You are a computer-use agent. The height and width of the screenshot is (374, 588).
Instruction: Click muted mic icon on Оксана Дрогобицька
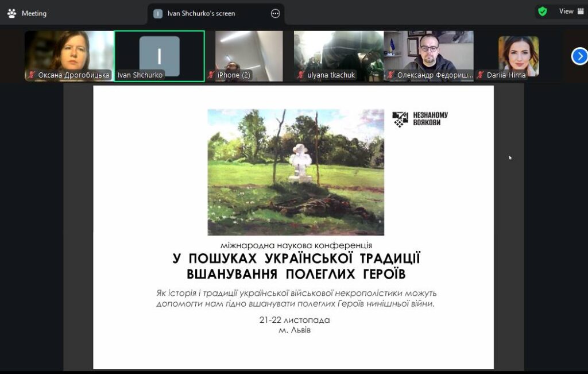pyautogui.click(x=32, y=75)
